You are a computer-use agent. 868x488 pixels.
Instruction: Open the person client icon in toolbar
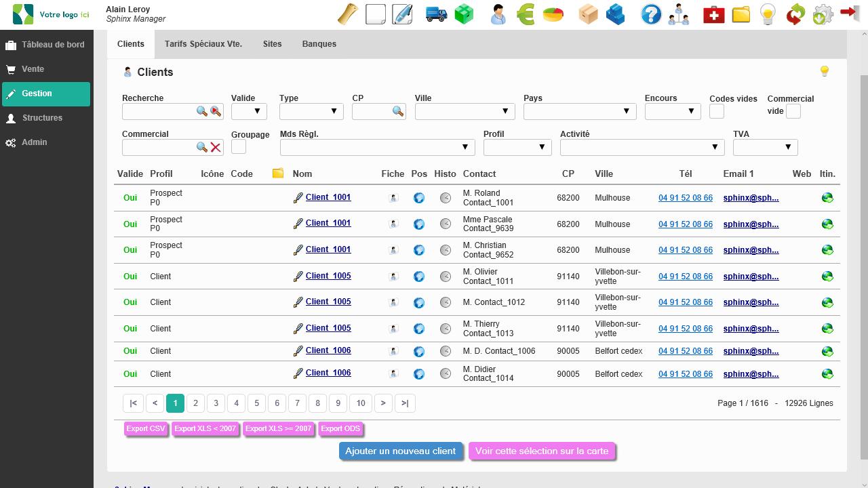pos(498,14)
